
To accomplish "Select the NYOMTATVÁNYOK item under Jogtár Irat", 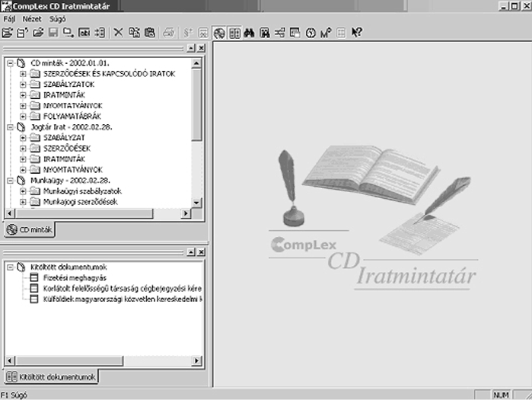I will [73, 170].
